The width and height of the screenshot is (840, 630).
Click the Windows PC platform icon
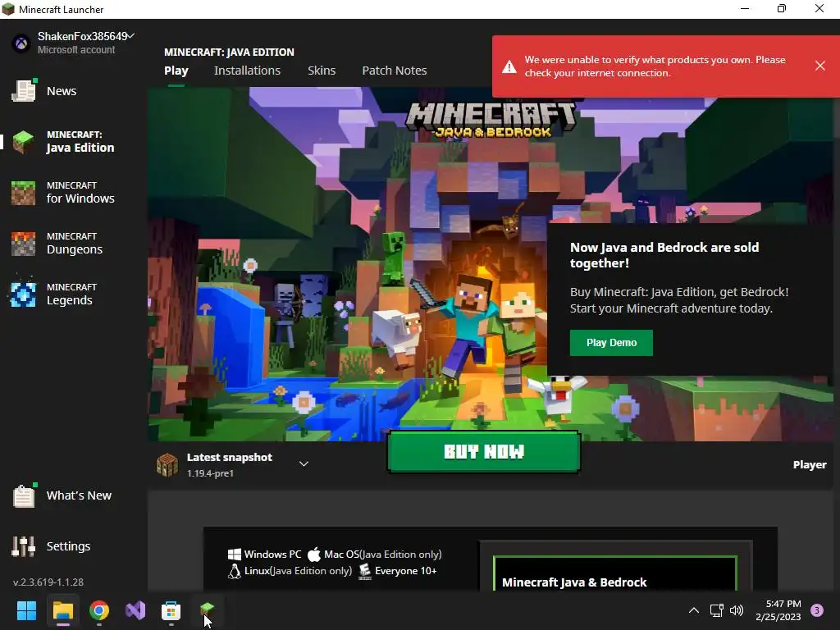(x=234, y=555)
